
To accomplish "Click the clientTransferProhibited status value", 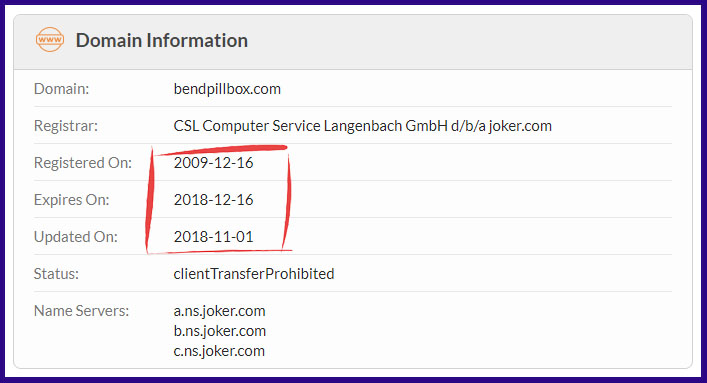I will [254, 274].
